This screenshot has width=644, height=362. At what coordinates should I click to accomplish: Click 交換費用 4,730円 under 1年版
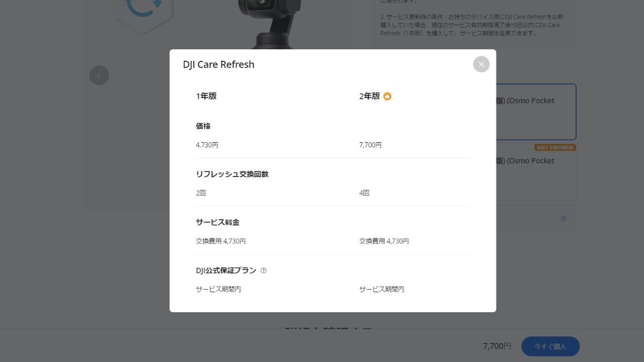coord(221,241)
